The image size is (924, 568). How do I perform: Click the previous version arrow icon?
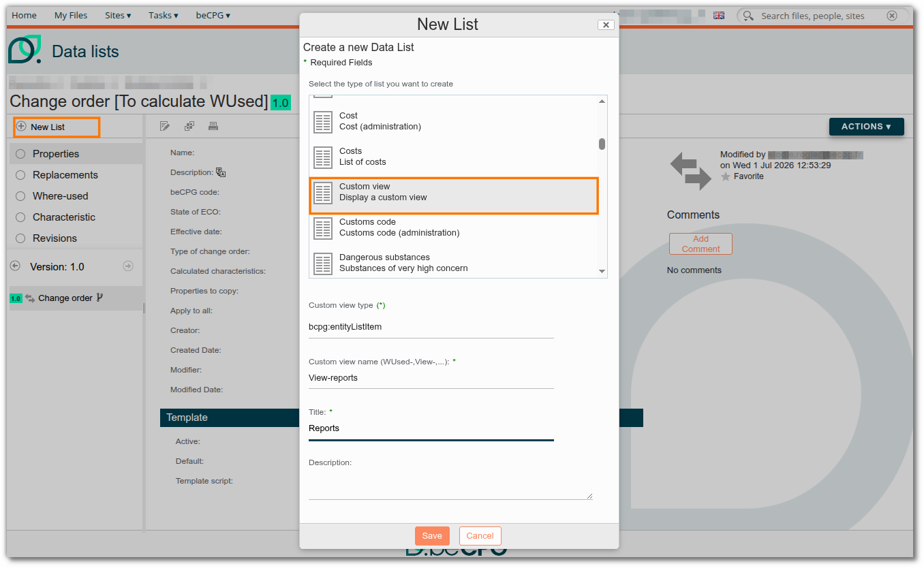(16, 266)
